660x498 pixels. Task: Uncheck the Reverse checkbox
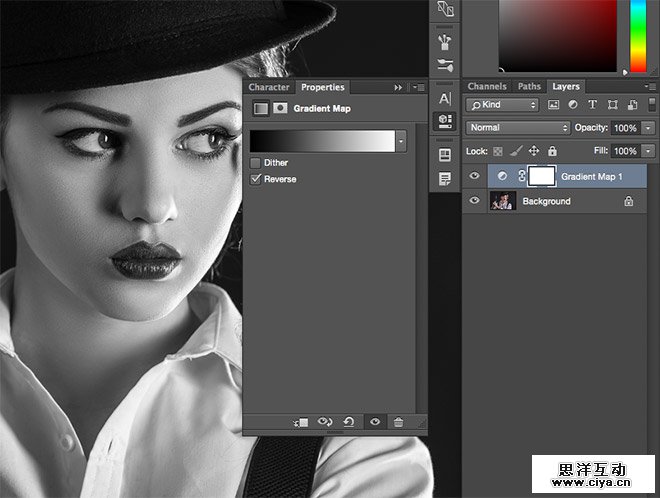256,179
